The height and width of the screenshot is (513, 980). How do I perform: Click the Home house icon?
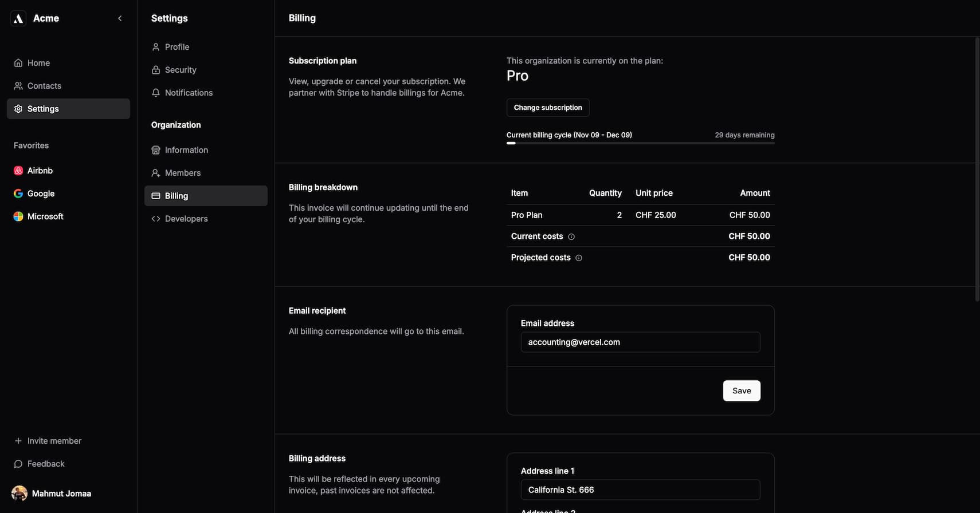pos(18,63)
